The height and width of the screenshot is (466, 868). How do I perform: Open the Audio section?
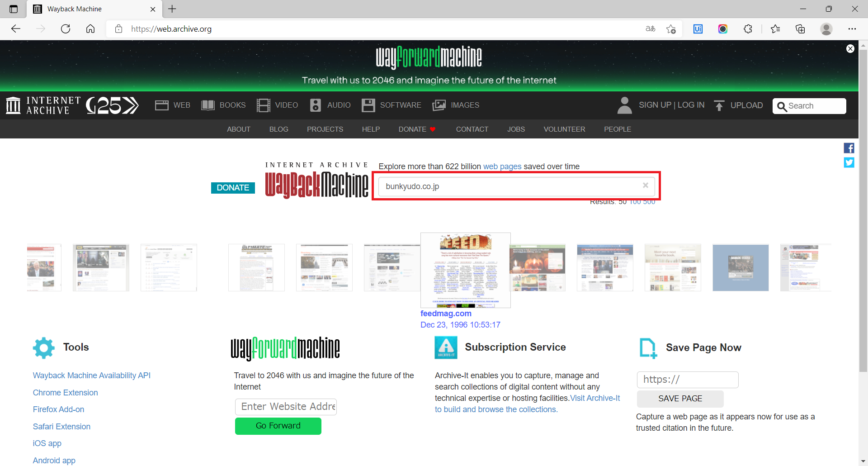click(x=330, y=105)
